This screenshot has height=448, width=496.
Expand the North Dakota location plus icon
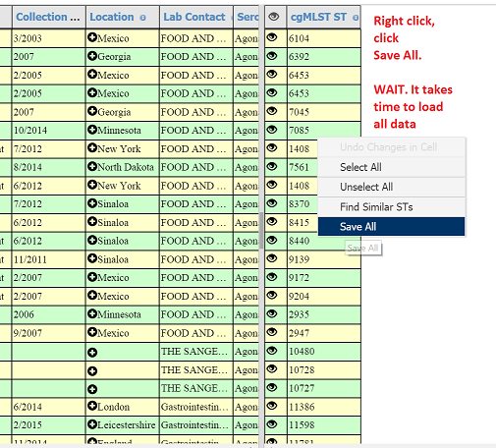click(92, 167)
